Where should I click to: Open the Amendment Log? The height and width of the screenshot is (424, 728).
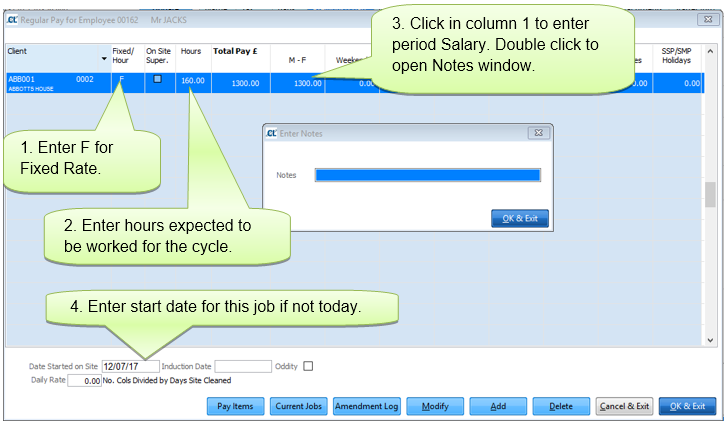[366, 406]
